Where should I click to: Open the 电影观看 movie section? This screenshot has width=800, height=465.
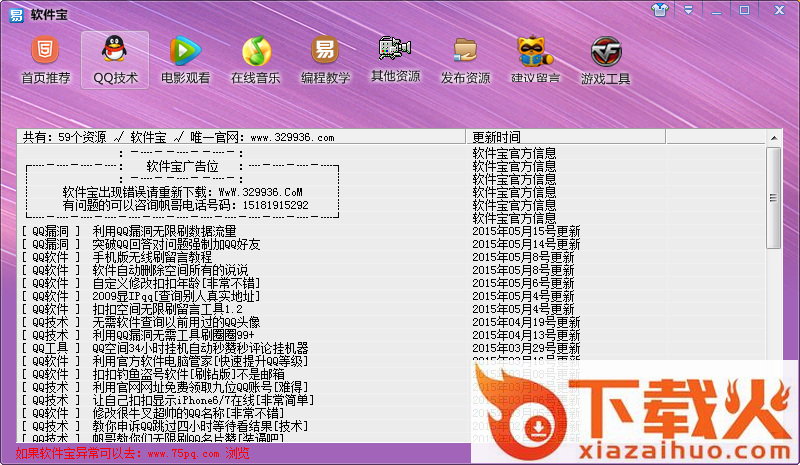185,60
